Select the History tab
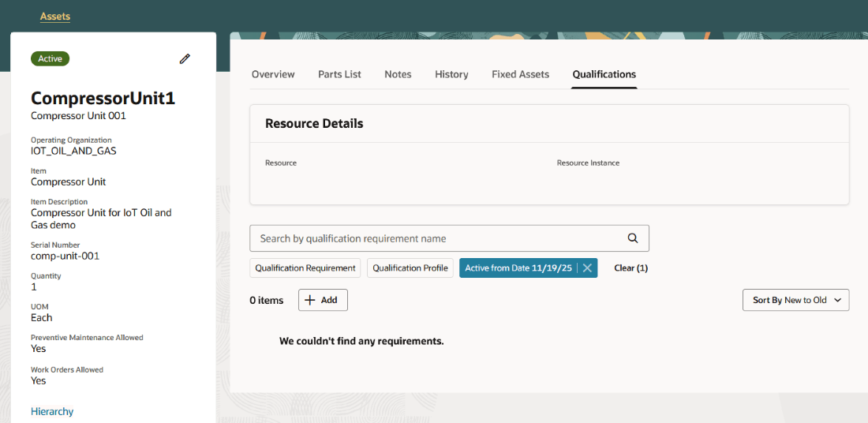 pyautogui.click(x=451, y=74)
